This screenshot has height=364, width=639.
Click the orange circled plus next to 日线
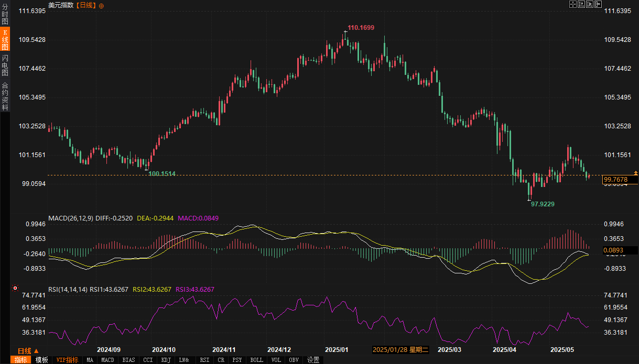pos(101,5)
